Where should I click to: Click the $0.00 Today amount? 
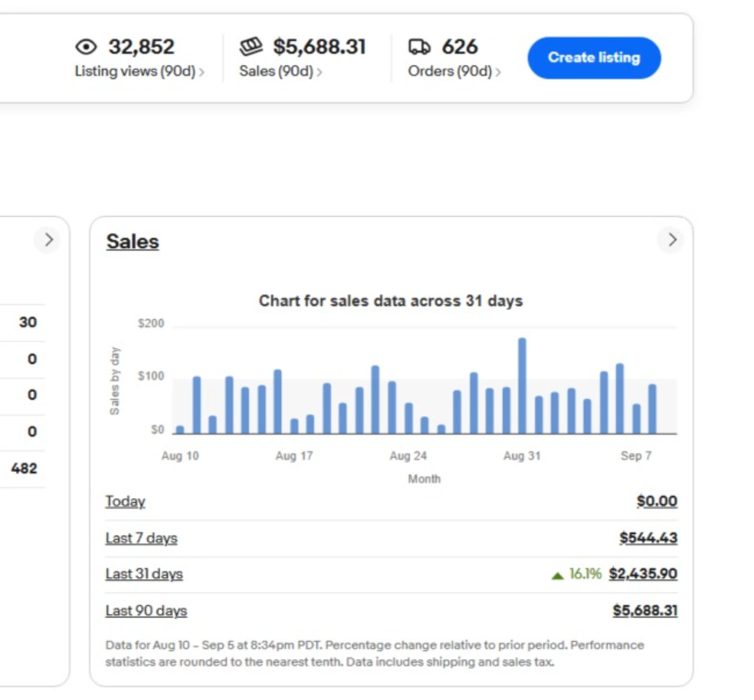click(657, 501)
